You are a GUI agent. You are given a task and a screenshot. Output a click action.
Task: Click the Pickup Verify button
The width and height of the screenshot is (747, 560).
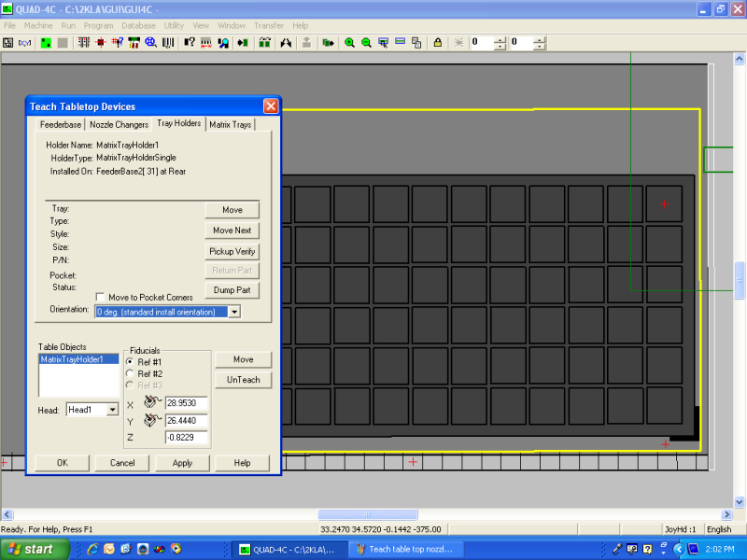(x=232, y=251)
